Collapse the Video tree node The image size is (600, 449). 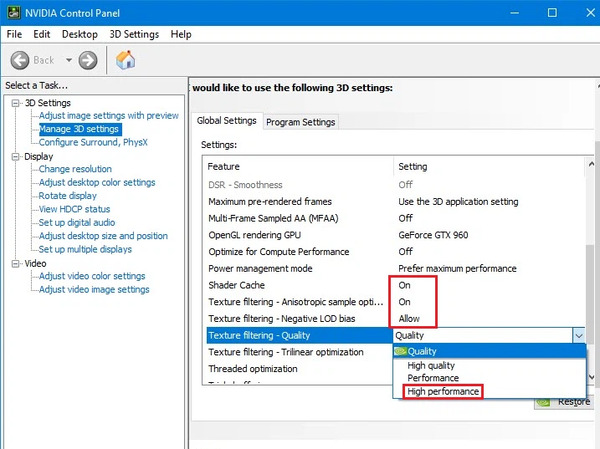tap(15, 264)
